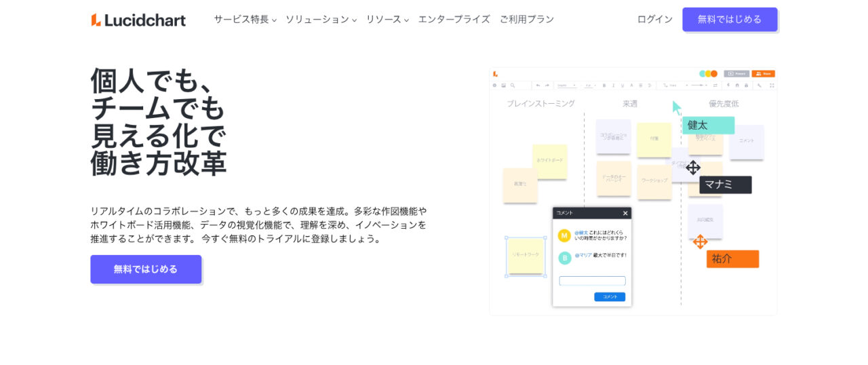Click the yellow M avatar in the comment dialog
Screen dimensions: 868x365
point(564,235)
